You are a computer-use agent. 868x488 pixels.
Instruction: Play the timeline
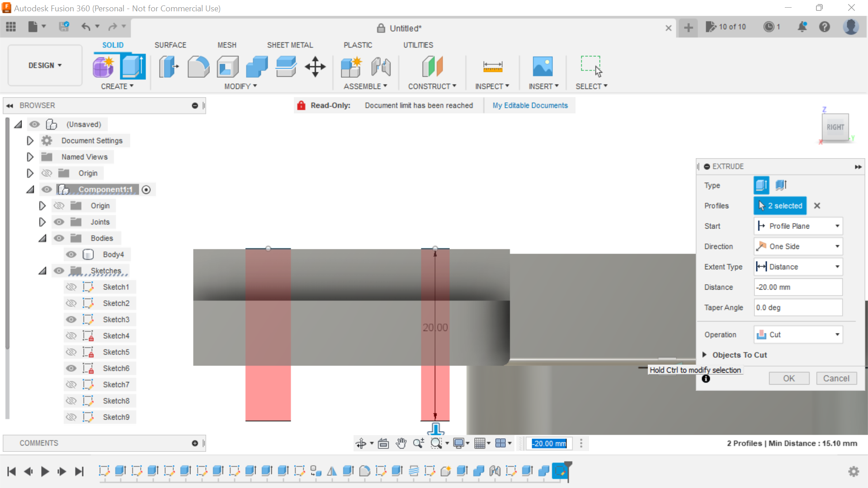(x=45, y=472)
